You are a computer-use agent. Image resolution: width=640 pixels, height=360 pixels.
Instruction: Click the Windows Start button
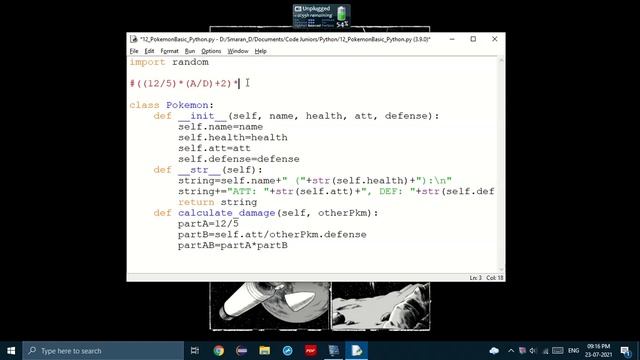click(11, 351)
